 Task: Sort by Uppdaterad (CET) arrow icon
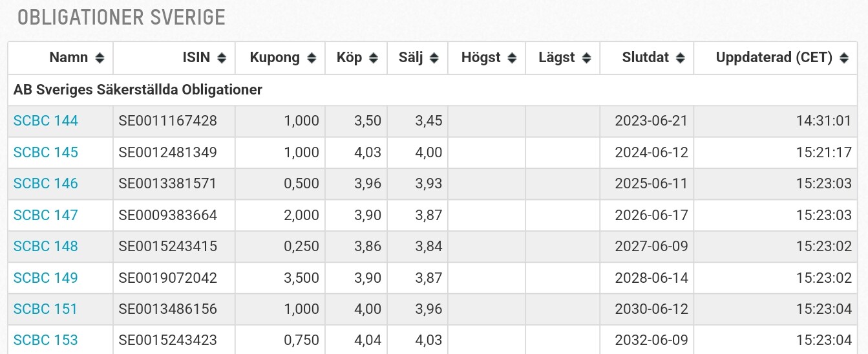(x=844, y=58)
